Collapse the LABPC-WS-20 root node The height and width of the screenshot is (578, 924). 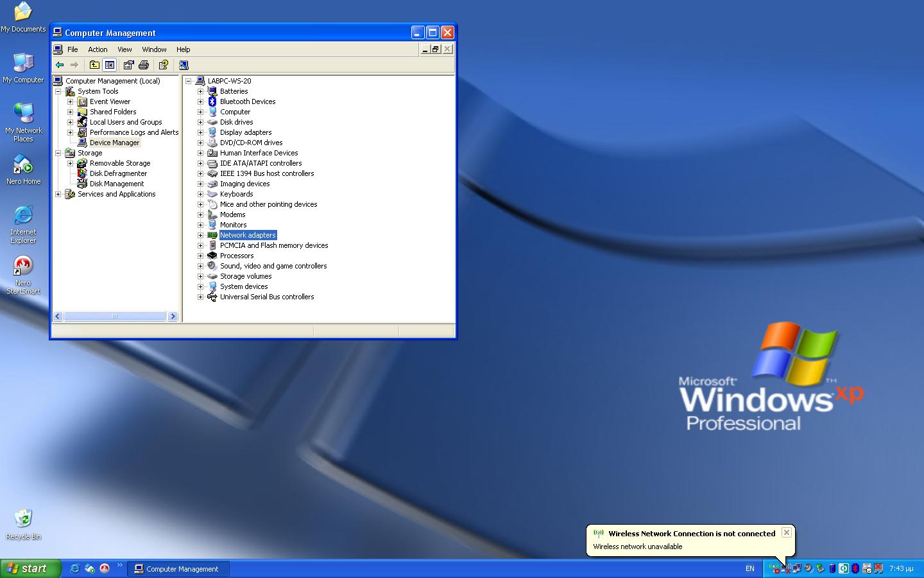point(188,81)
